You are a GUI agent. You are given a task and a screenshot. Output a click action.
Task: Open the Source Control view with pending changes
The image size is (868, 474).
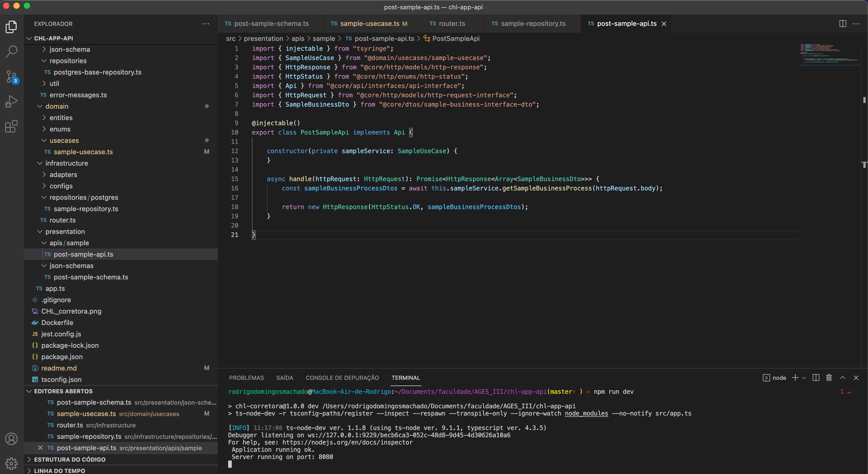click(11, 77)
